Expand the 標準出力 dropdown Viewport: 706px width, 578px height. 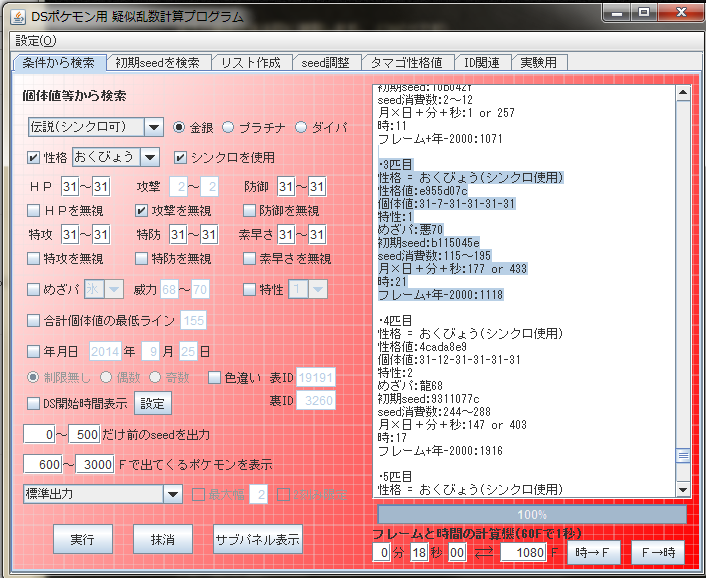172,494
